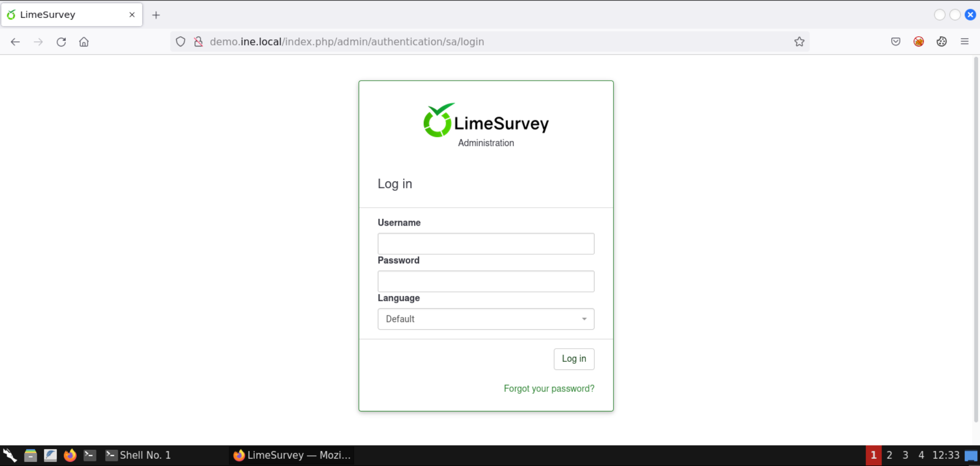Click the insecure connection padlock icon
The width and height of the screenshot is (980, 466).
(199, 41)
